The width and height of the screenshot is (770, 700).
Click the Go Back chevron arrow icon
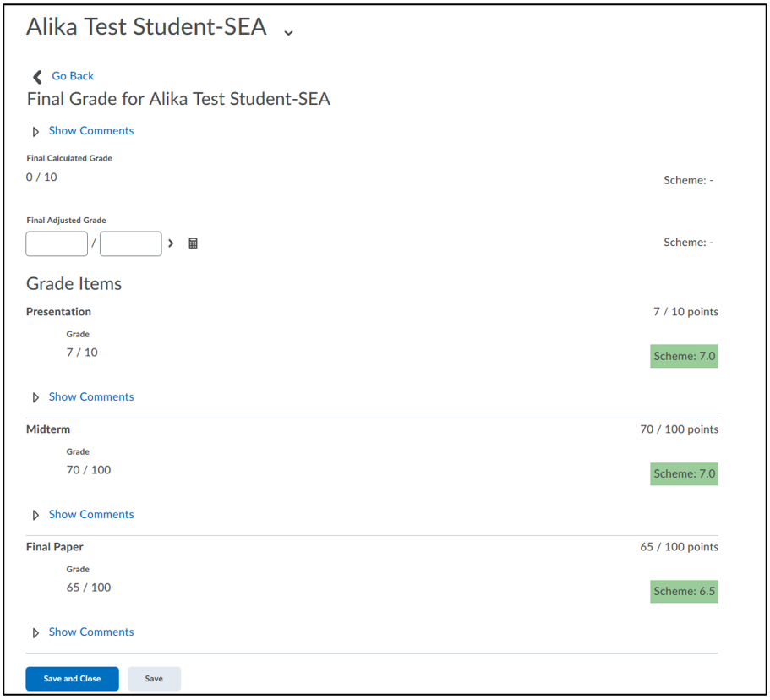click(37, 77)
